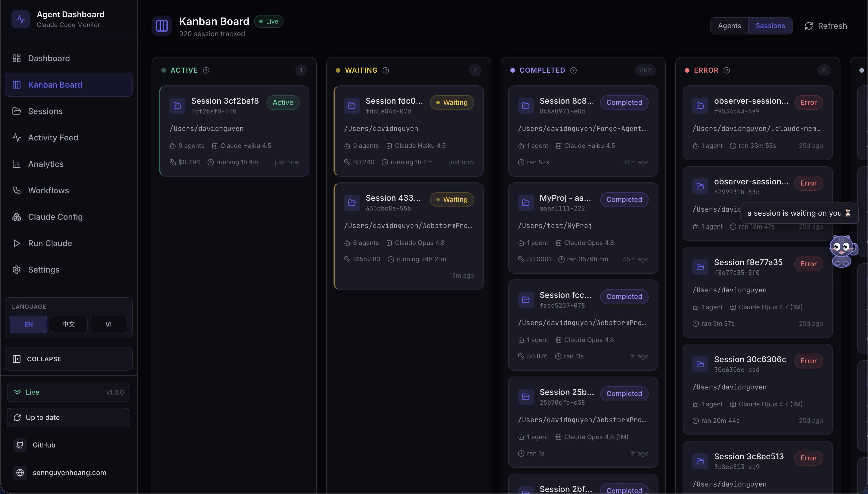Click the Refresh circular arrows icon
This screenshot has height=494, width=868.
[x=809, y=26]
